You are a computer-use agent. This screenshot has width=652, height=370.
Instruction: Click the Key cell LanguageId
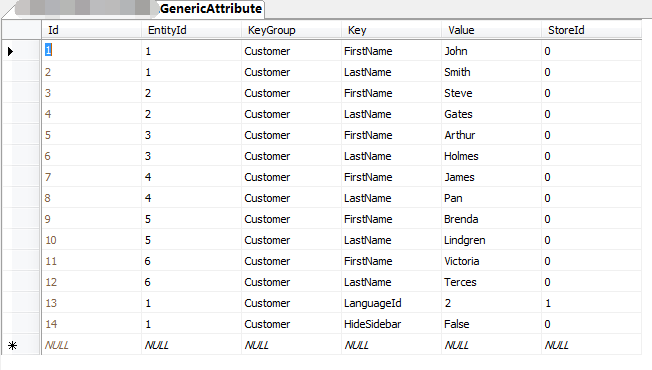coord(391,303)
